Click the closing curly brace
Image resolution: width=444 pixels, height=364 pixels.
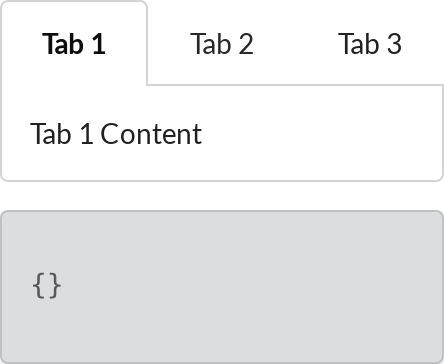coord(54,286)
